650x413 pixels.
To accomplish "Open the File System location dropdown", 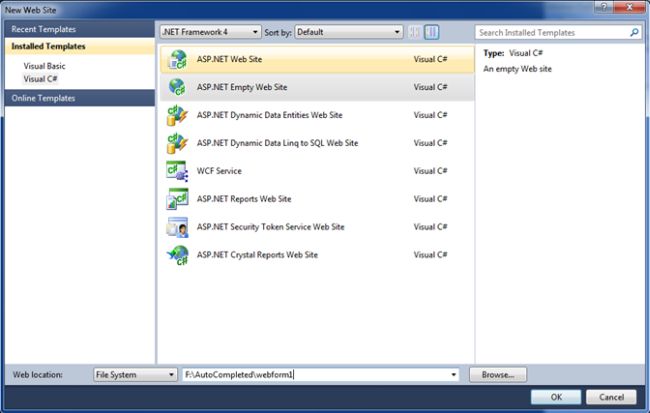I will click(x=135, y=375).
